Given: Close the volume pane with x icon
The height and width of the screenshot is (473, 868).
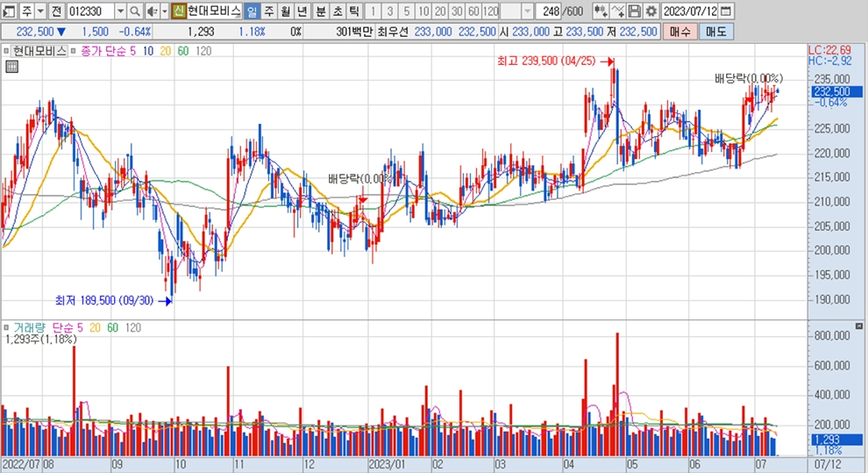Looking at the screenshot, I should pos(858,326).
